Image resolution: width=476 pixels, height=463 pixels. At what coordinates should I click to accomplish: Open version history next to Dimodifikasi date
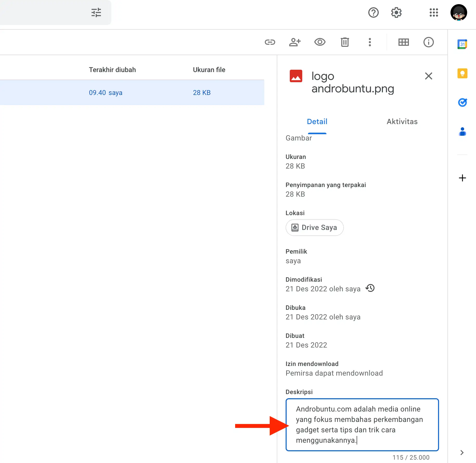point(370,288)
